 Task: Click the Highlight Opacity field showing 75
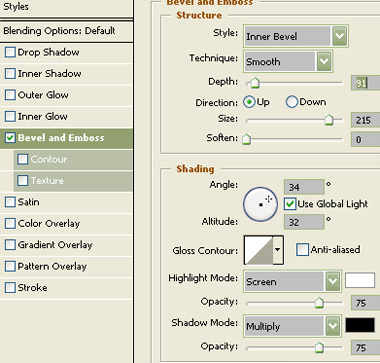366,303
